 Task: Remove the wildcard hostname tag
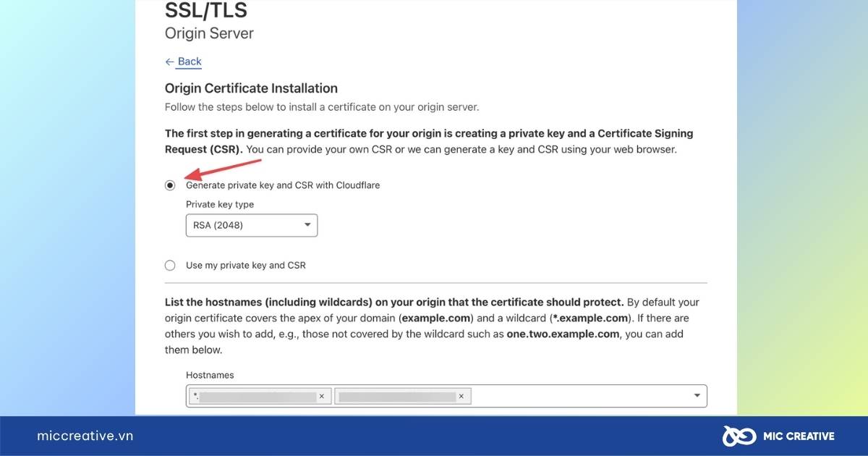coord(322,396)
